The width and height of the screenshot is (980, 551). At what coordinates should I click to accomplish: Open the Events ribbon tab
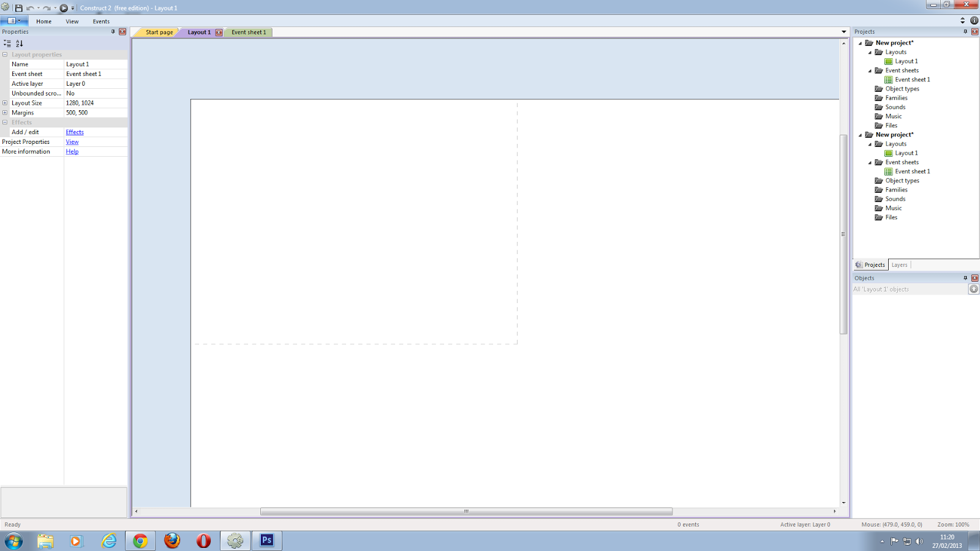pos(101,21)
